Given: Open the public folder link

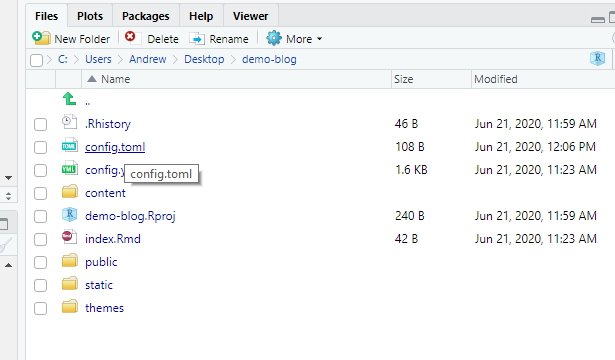Looking at the screenshot, I should tap(101, 262).
